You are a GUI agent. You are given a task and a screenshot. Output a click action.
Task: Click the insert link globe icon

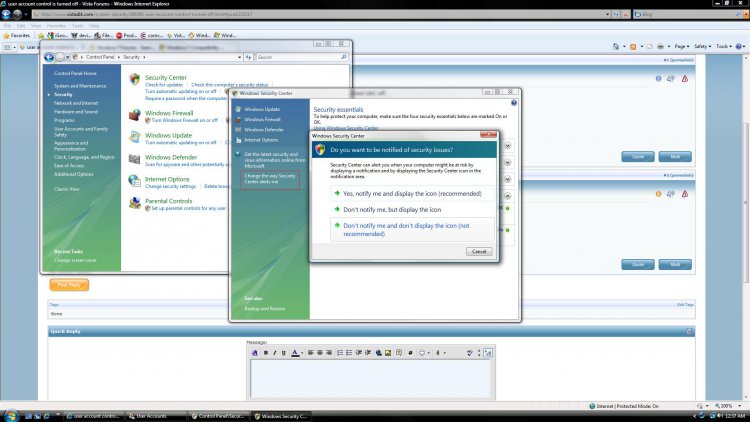click(x=378, y=353)
